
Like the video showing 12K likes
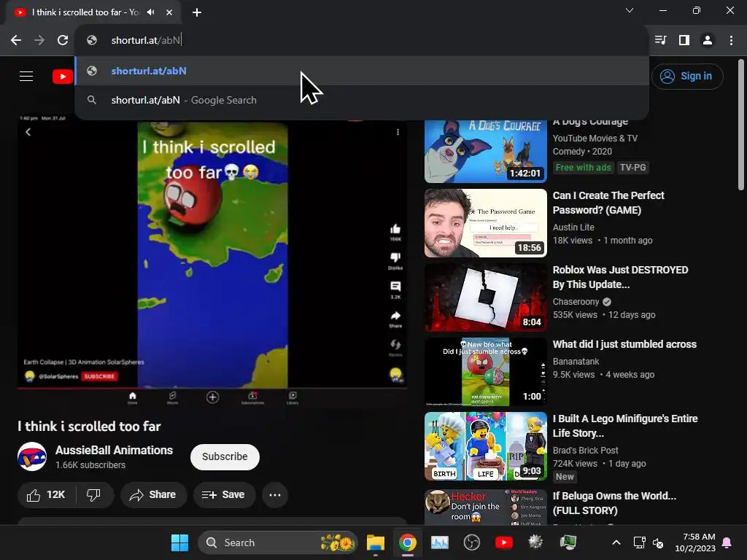click(46, 495)
